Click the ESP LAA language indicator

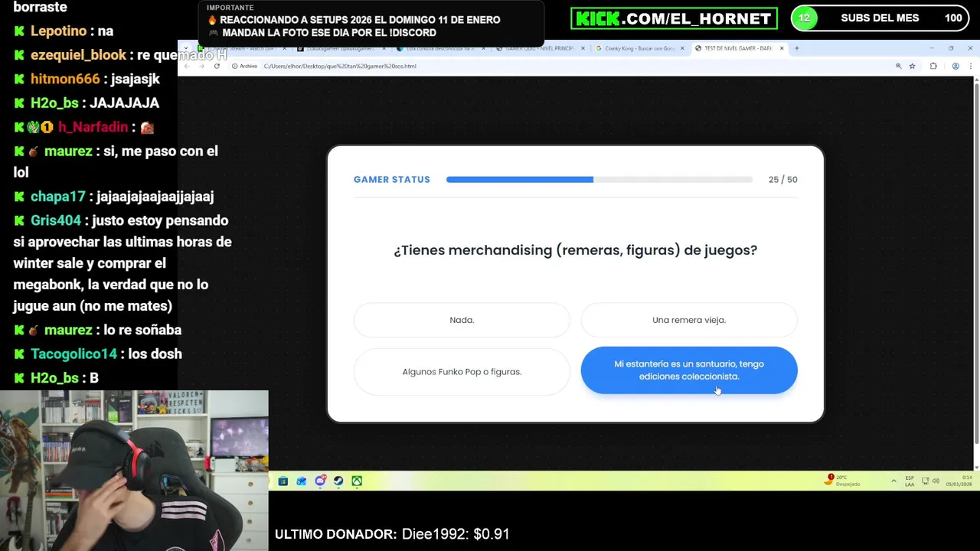pyautogui.click(x=910, y=481)
